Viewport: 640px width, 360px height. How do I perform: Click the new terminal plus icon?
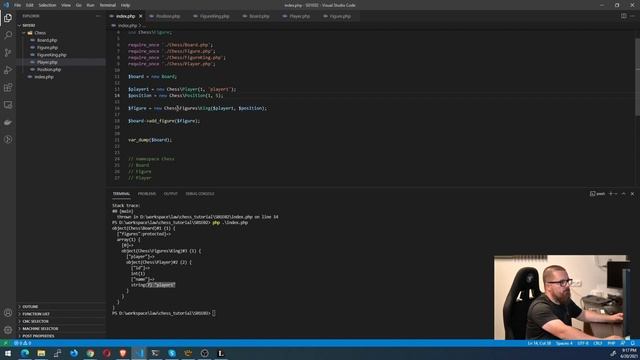611,193
